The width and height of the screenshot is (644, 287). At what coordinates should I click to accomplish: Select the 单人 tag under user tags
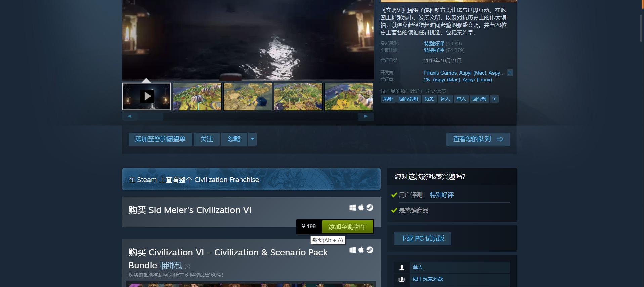click(x=461, y=99)
